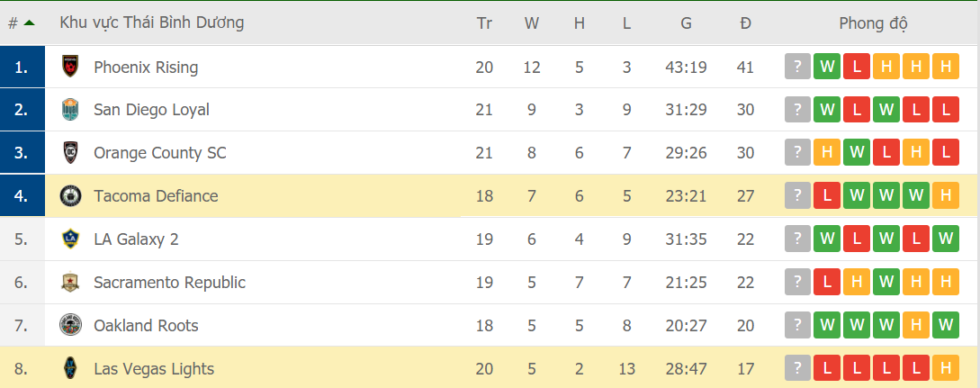Sort by the Đ points column
980x388 pixels.
745,23
